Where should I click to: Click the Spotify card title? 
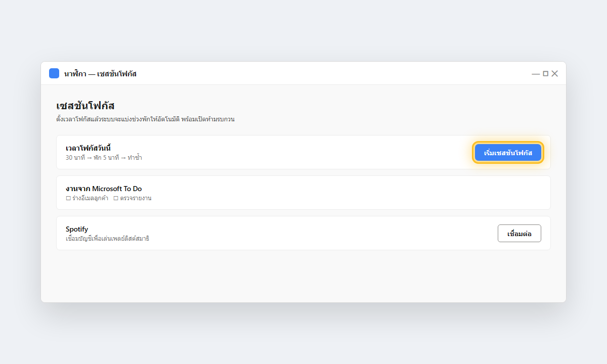pyautogui.click(x=77, y=229)
